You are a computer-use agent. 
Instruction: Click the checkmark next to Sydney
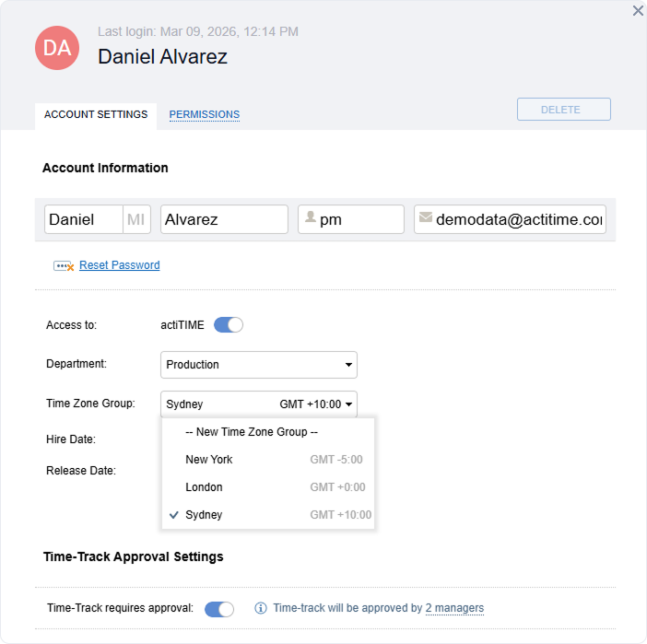(x=174, y=515)
